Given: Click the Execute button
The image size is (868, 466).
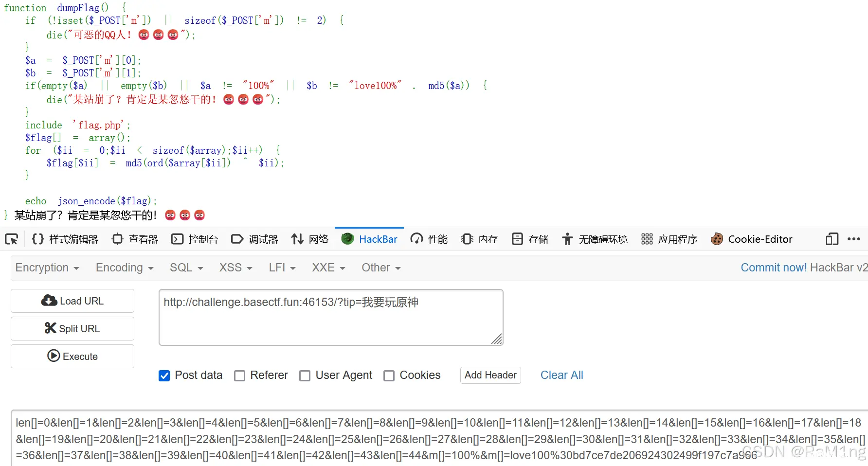Looking at the screenshot, I should pyautogui.click(x=72, y=357).
